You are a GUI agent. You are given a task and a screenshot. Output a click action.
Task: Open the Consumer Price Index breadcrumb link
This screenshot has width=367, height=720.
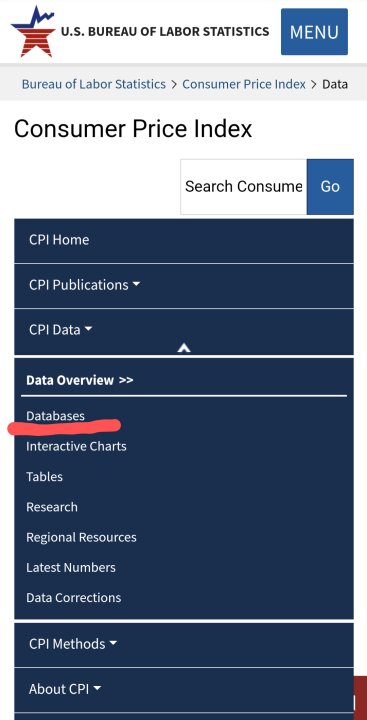[244, 84]
